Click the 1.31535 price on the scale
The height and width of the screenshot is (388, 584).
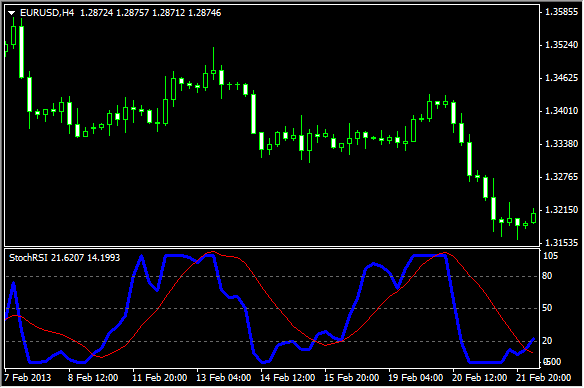(561, 243)
